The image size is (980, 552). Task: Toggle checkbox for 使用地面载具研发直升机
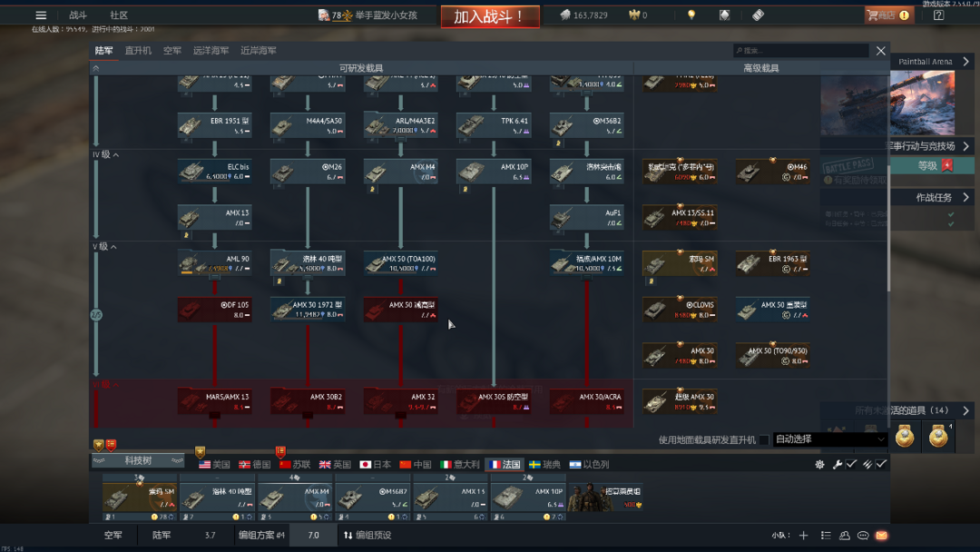pyautogui.click(x=764, y=440)
